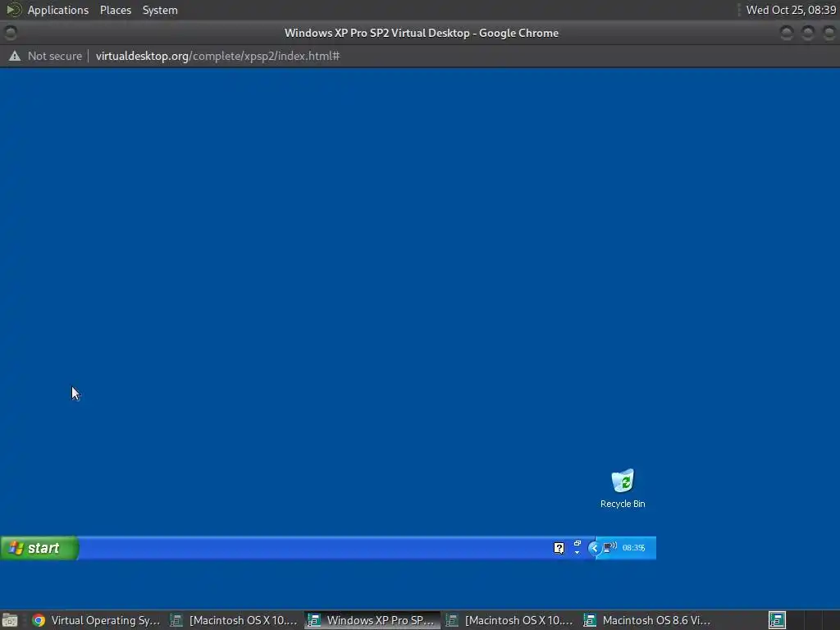Click the Not secure label
The height and width of the screenshot is (630, 840).
tap(55, 56)
